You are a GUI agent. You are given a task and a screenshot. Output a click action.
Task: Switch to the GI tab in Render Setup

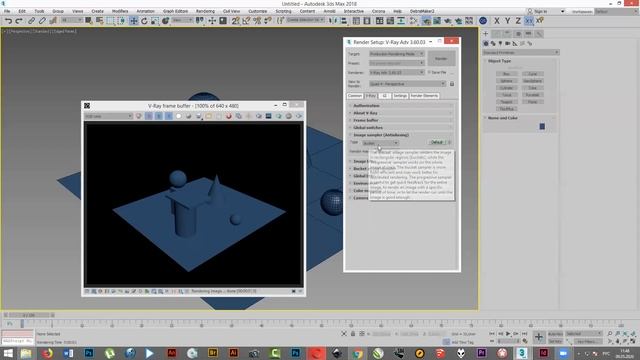[x=384, y=96]
